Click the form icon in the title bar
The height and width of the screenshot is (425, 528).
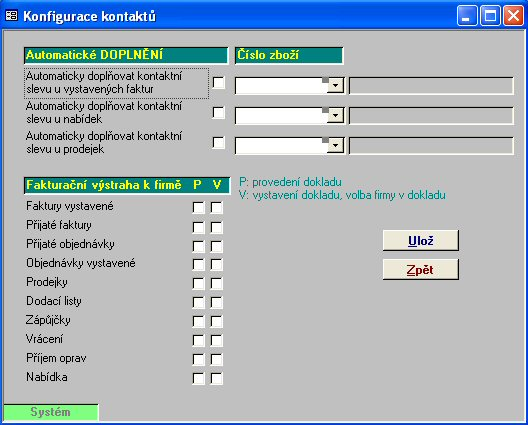(11, 15)
